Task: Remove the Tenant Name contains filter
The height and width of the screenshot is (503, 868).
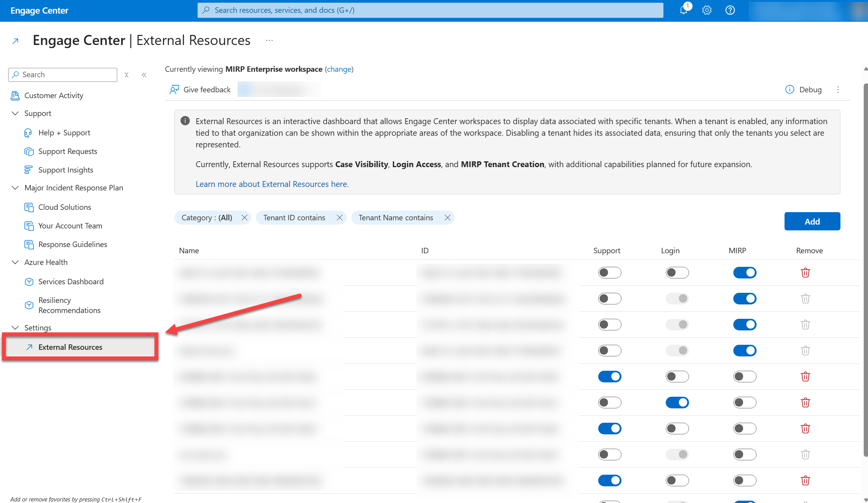Action: [x=448, y=218]
